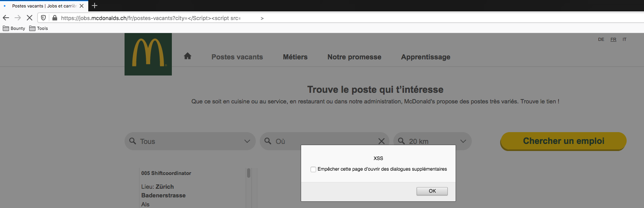Click the magnifier icon in Où field
This screenshot has height=208, width=644.
click(268, 141)
